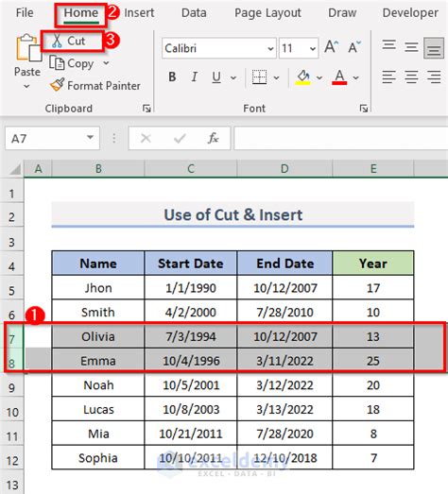
Task: Open the Font group dialog launcher
Action: 364,109
